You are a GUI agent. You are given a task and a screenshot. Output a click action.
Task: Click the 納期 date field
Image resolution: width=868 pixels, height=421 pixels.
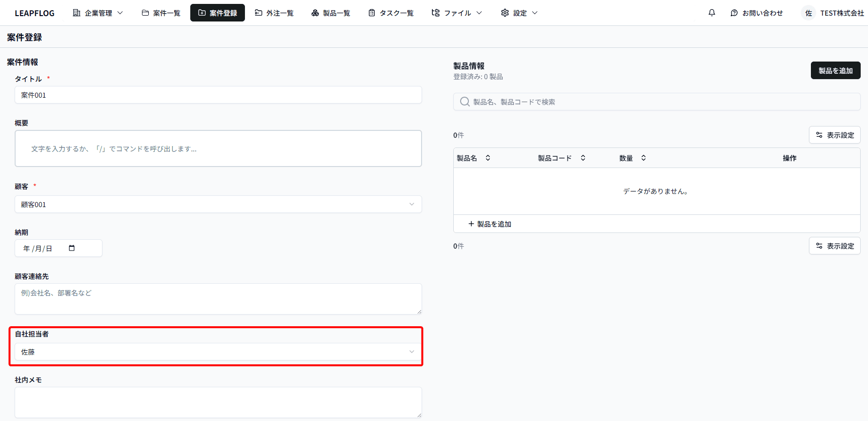coord(59,248)
